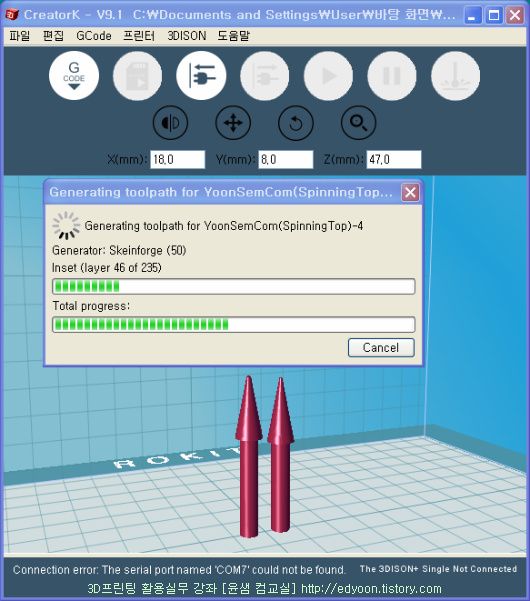The height and width of the screenshot is (601, 530).
Task: Click the 'Generator: Skeinforge (50)' text
Action: pyautogui.click(x=119, y=251)
